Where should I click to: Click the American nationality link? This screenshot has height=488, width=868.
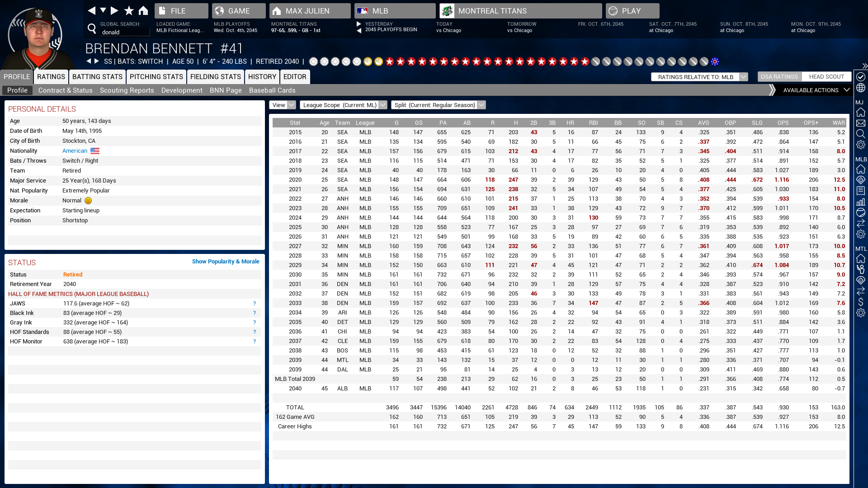(x=75, y=151)
